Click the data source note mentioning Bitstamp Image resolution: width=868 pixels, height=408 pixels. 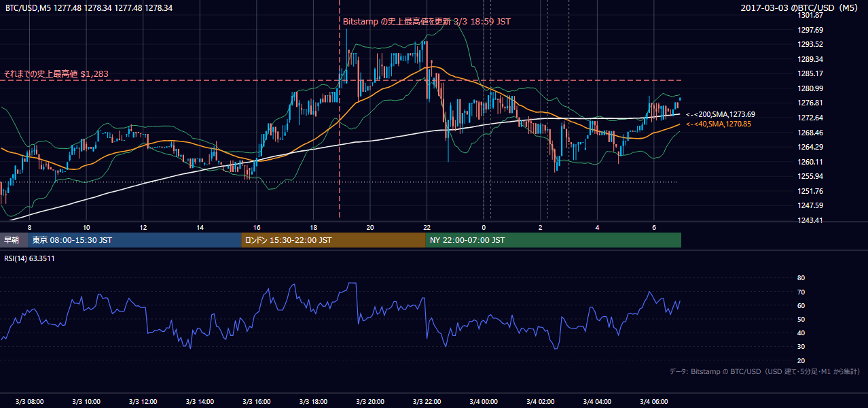coord(765,371)
